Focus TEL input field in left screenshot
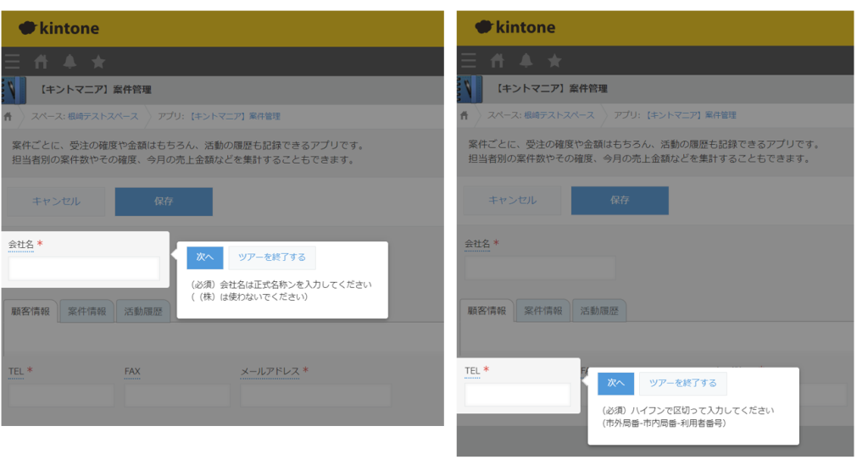This screenshot has height=476, width=868. [x=61, y=396]
